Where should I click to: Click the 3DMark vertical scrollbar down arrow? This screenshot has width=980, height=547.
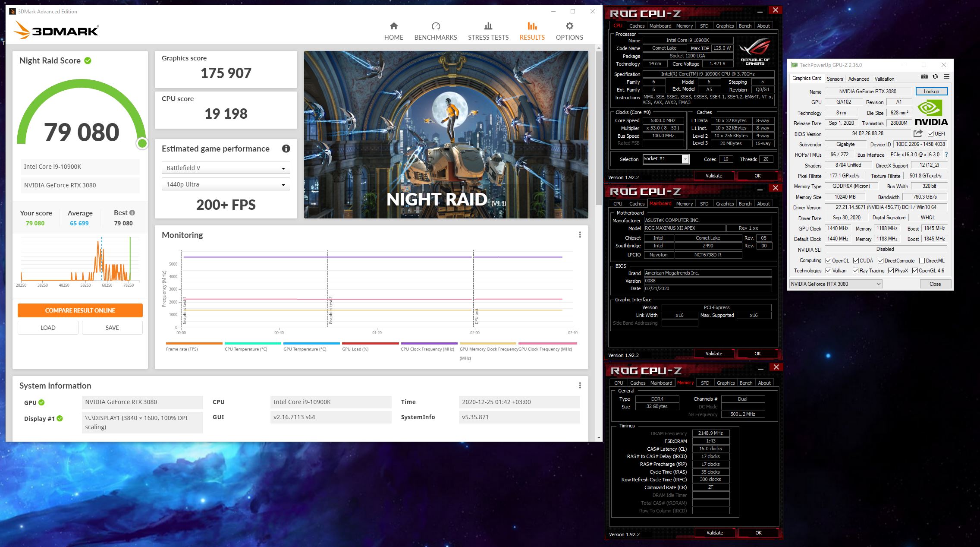[x=599, y=438]
